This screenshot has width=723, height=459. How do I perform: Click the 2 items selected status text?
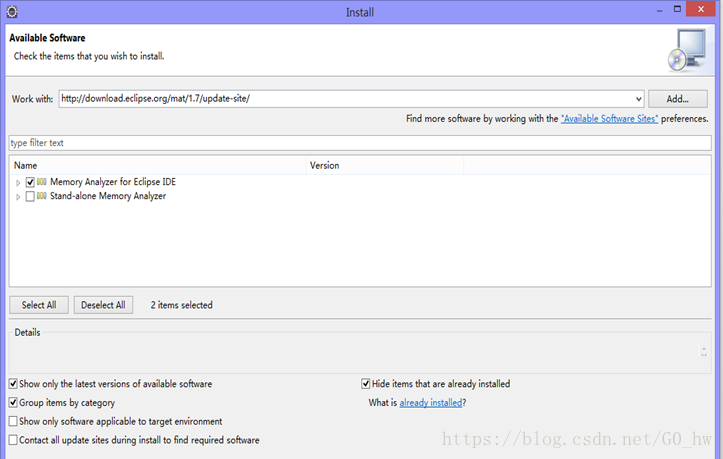tap(181, 305)
